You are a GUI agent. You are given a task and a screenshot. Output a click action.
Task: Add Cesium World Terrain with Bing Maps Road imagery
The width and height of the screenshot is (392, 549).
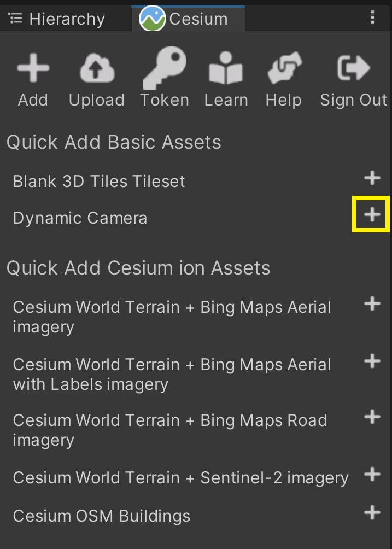point(372,417)
